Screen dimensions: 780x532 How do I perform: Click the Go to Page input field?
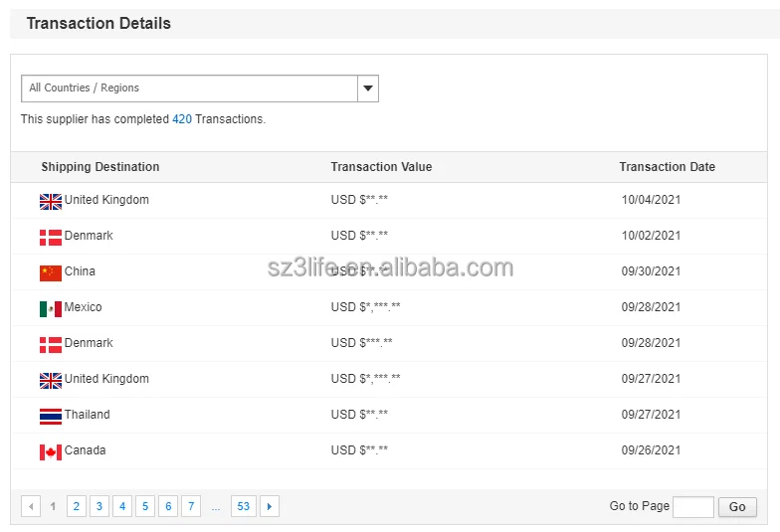coord(692,507)
